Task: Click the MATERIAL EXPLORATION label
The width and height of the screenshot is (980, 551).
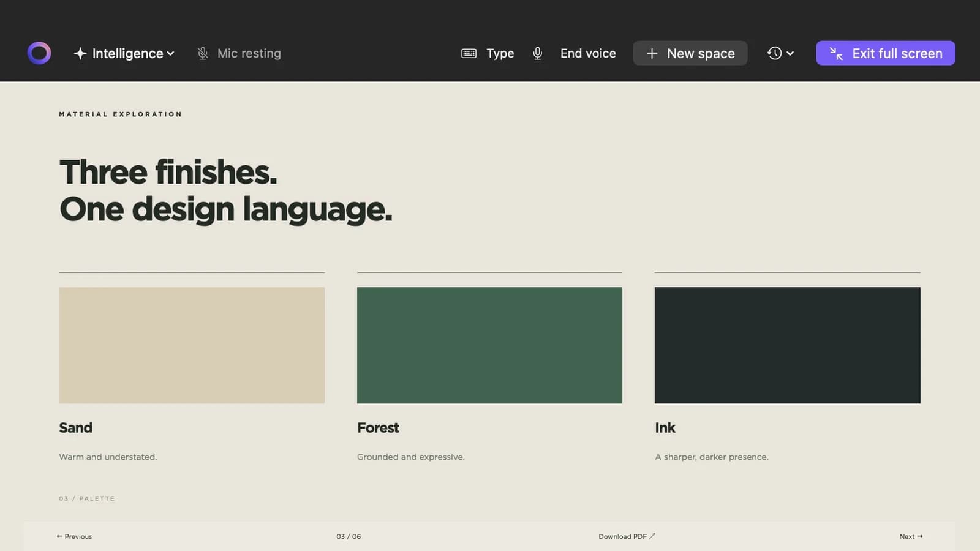Action: tap(120, 114)
